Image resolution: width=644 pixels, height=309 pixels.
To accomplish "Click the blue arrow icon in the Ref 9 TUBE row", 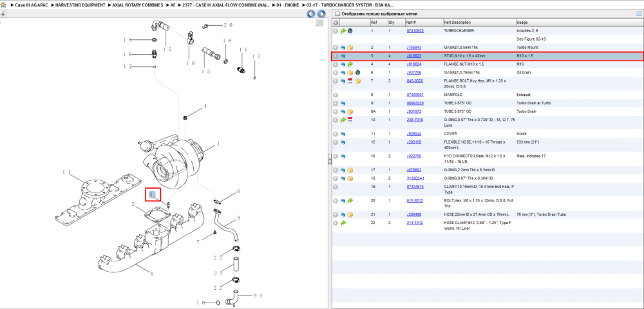I will pyautogui.click(x=343, y=104).
